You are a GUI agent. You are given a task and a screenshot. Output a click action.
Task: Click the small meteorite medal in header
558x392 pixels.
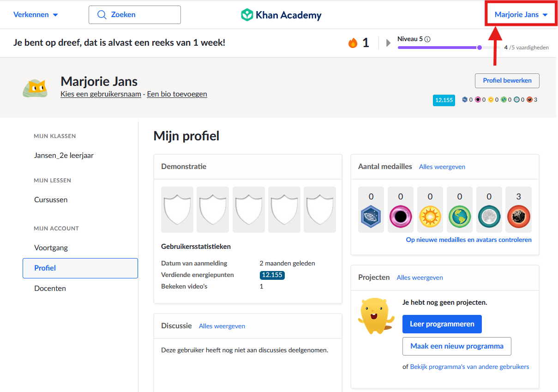pyautogui.click(x=529, y=100)
